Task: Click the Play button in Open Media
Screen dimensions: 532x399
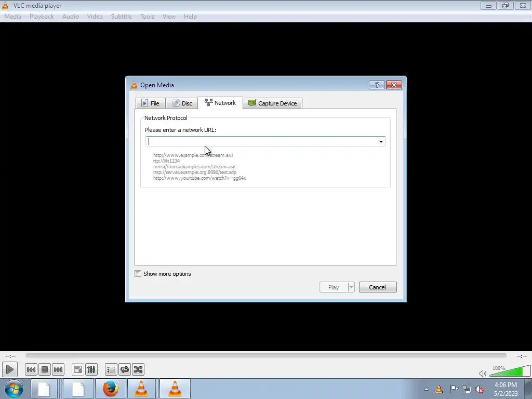Action: [x=334, y=287]
